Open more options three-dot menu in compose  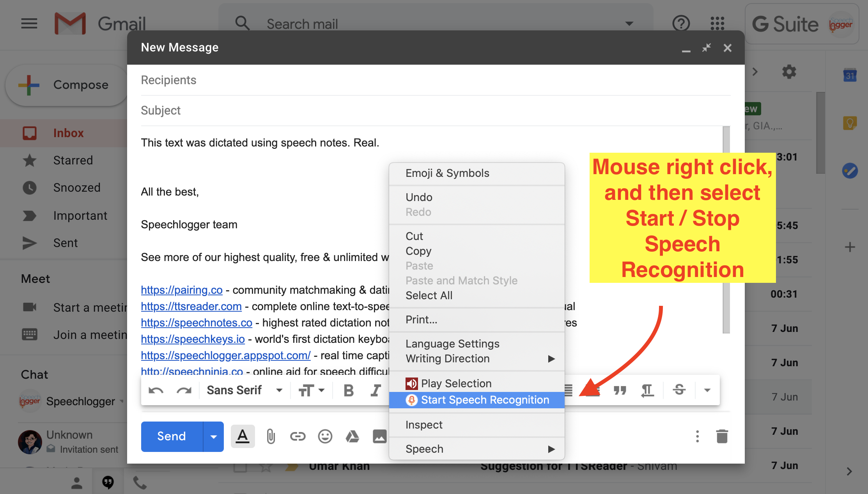click(697, 436)
